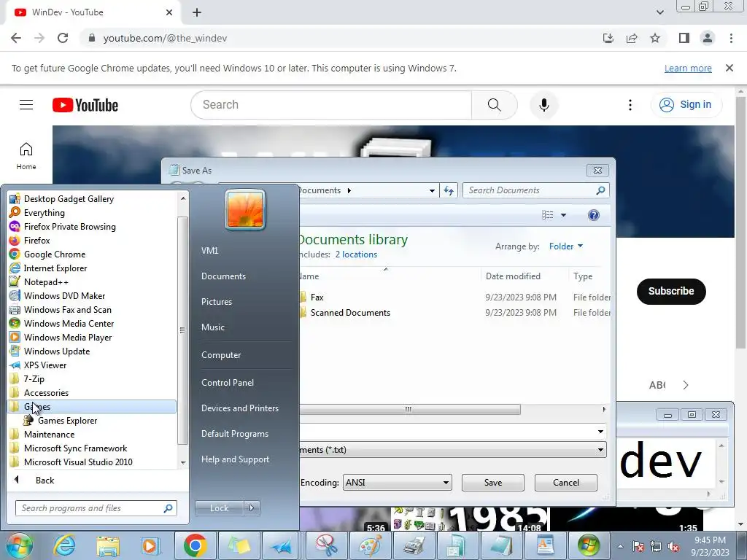Launch Google Chrome from the Start menu
This screenshot has width=747, height=560.
54,254
